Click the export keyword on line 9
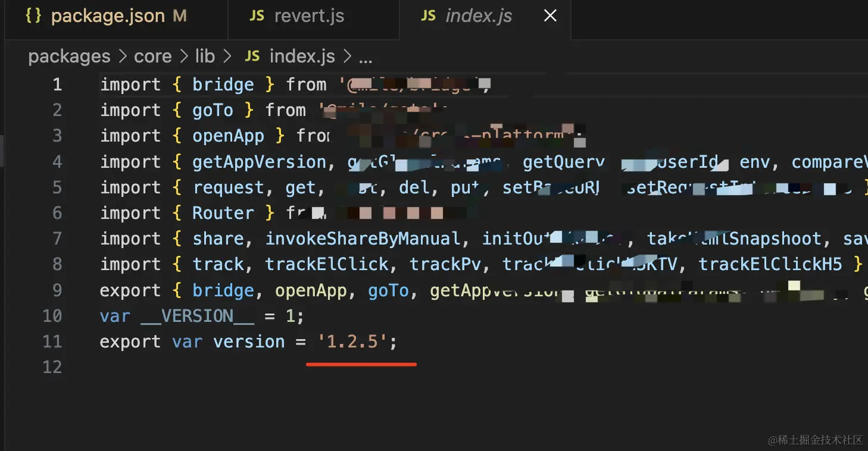The width and height of the screenshot is (868, 451). (130, 290)
